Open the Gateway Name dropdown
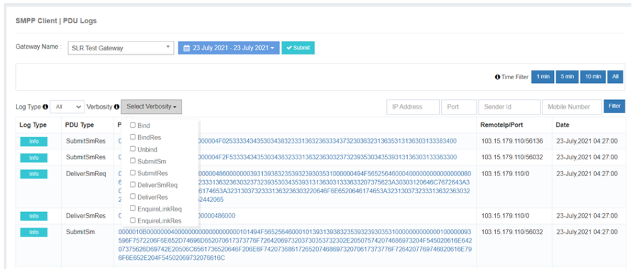The height and width of the screenshot is (275, 644). (121, 48)
